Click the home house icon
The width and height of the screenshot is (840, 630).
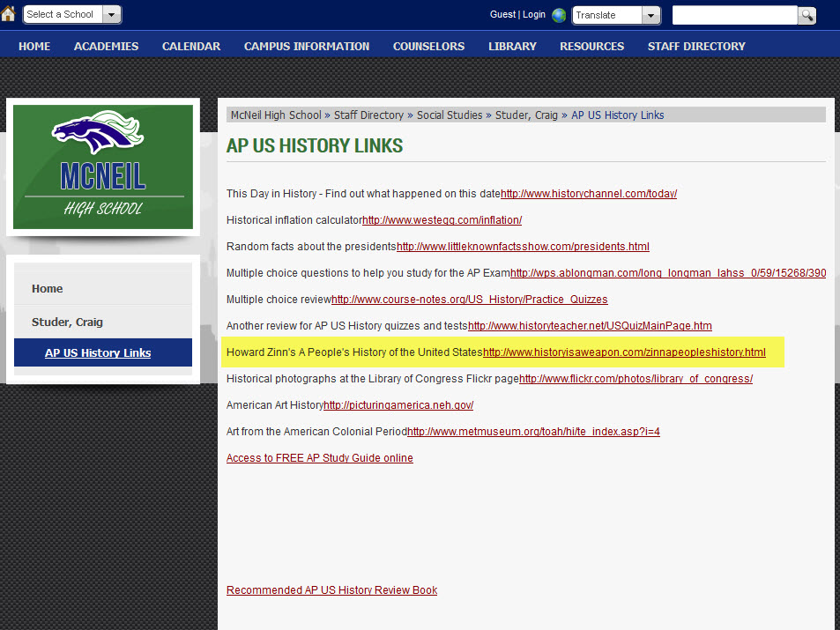pos(8,13)
